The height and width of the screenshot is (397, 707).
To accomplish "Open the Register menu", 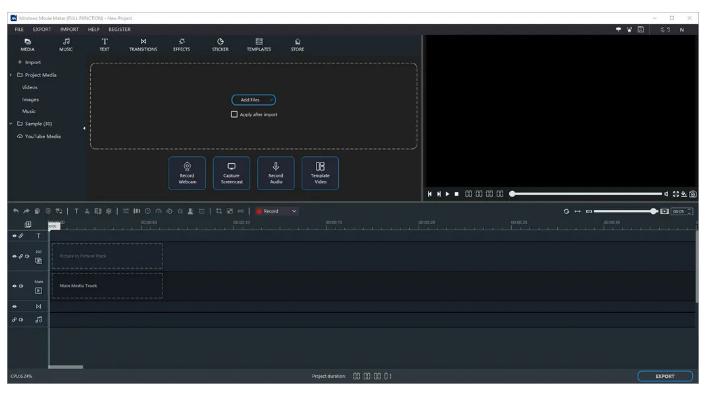I will pos(119,29).
